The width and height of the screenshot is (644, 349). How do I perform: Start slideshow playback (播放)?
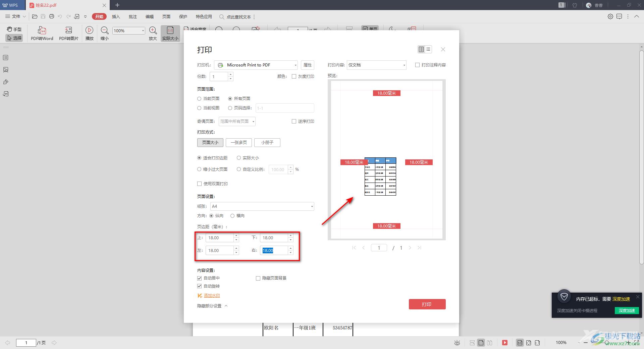click(90, 34)
